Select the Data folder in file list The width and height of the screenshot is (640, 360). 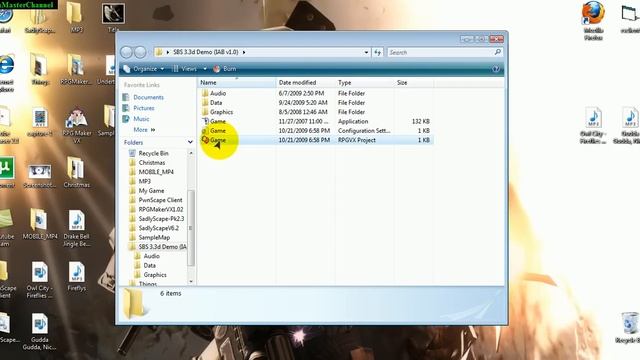point(216,102)
